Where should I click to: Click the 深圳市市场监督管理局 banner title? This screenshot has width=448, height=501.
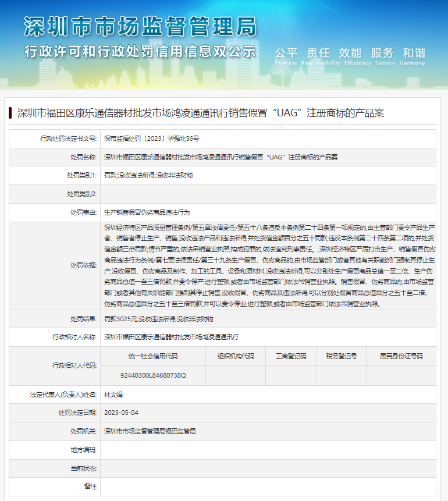pyautogui.click(x=140, y=26)
